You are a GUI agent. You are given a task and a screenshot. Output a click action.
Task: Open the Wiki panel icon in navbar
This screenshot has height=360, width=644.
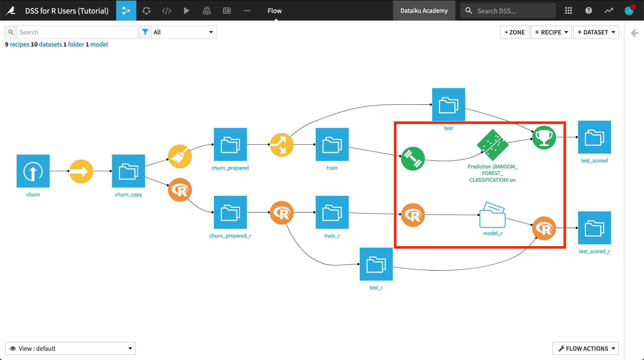click(x=227, y=11)
